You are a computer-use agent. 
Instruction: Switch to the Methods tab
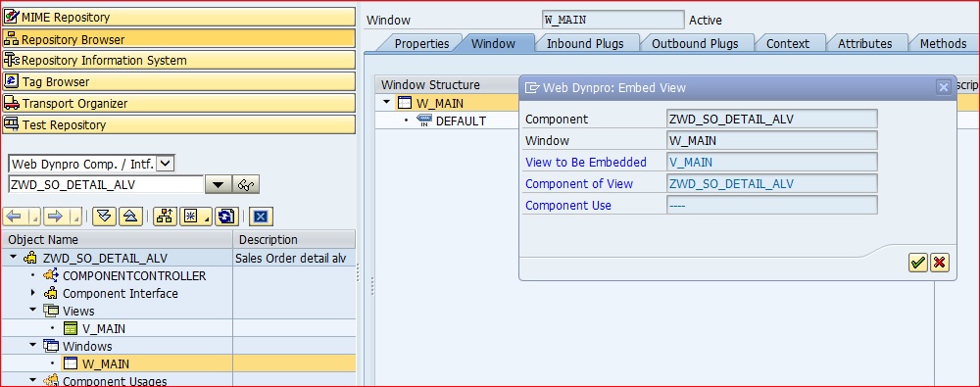[943, 43]
